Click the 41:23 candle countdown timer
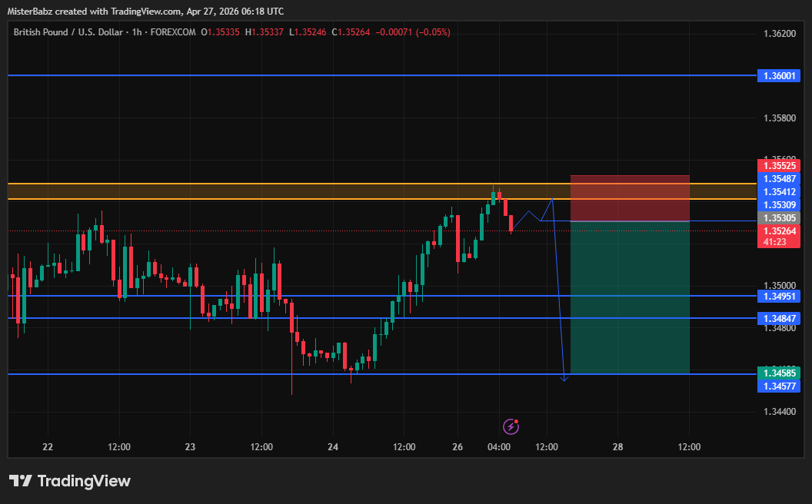Viewport: 812px width, 504px height. [774, 242]
